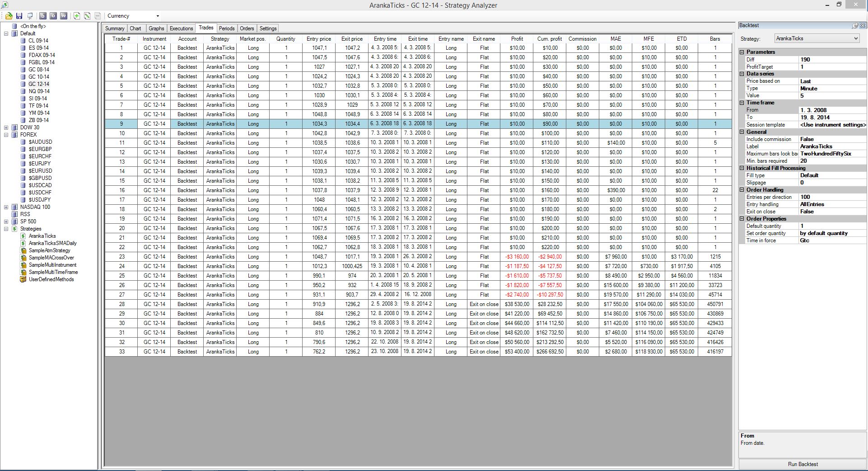This screenshot has width=868, height=471.
Task: Click the Default instrument list icon
Action: [x=14, y=33]
